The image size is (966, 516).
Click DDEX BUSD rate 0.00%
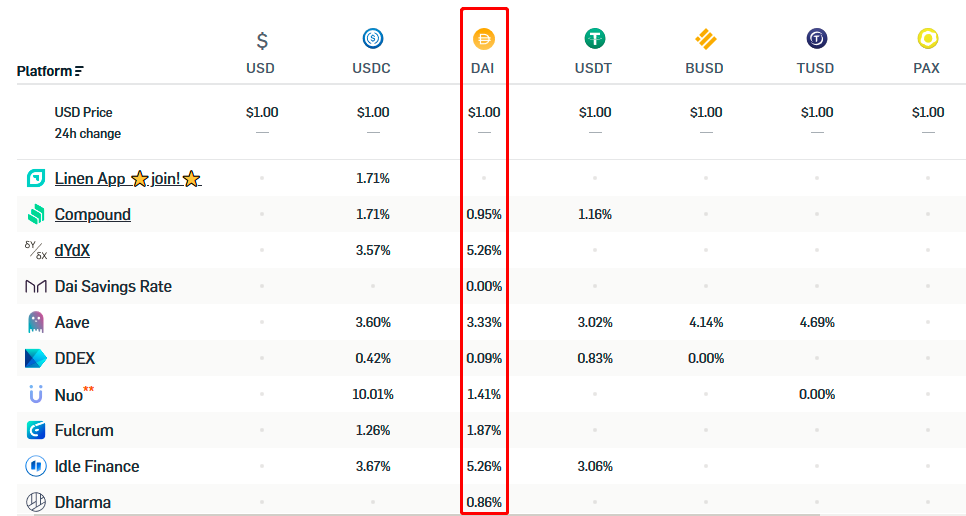[706, 358]
